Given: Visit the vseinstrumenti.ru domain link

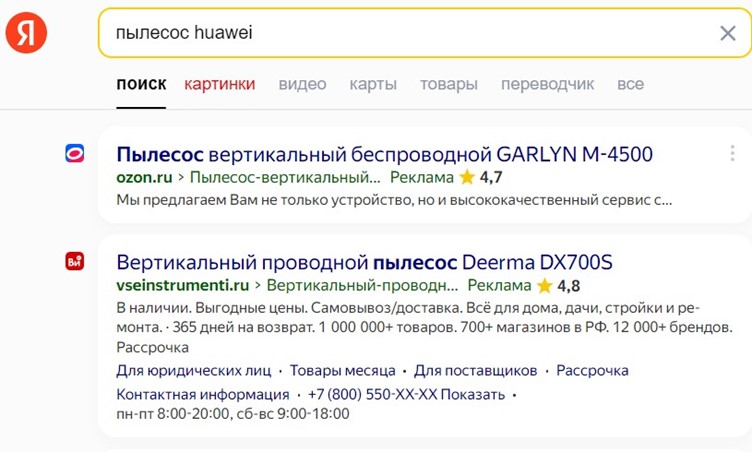Looking at the screenshot, I should [183, 285].
